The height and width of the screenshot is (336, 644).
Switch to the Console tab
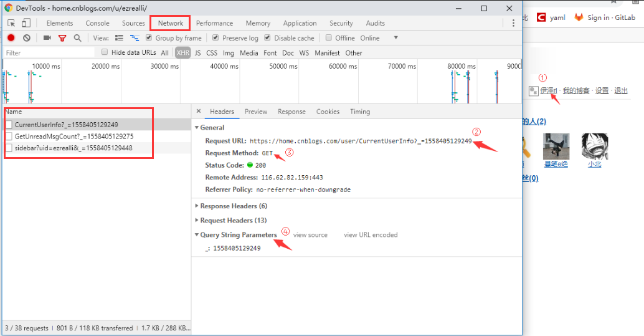pyautogui.click(x=97, y=23)
